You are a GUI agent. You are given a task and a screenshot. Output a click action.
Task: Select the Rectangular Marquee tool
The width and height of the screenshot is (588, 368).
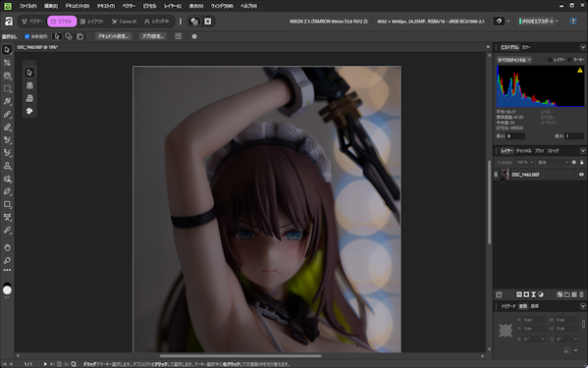(7, 88)
